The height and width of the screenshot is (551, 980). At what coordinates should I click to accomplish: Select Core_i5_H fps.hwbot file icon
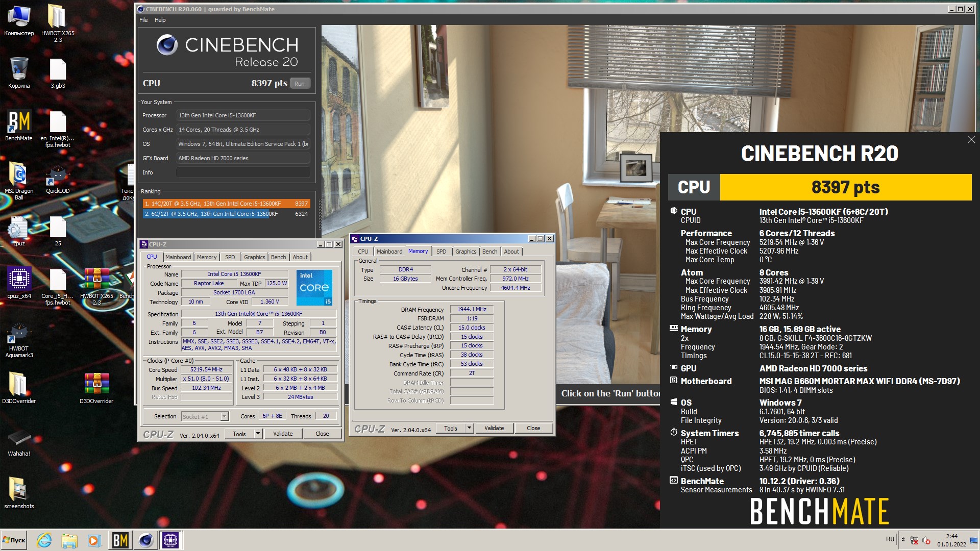(58, 287)
